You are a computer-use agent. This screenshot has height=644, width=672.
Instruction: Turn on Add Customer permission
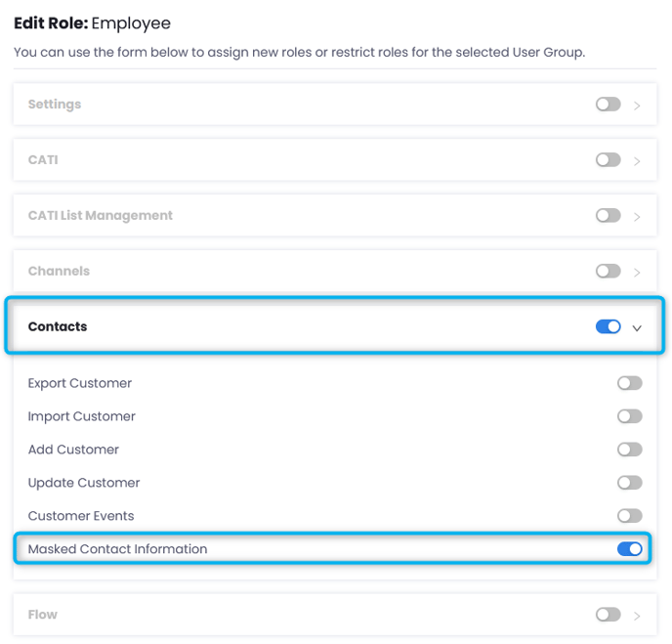click(x=629, y=450)
